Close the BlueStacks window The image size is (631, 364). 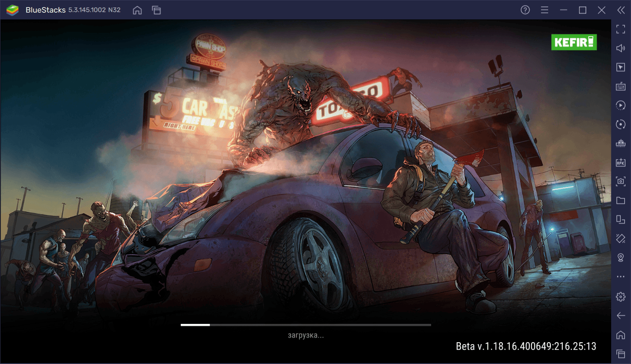pyautogui.click(x=602, y=10)
